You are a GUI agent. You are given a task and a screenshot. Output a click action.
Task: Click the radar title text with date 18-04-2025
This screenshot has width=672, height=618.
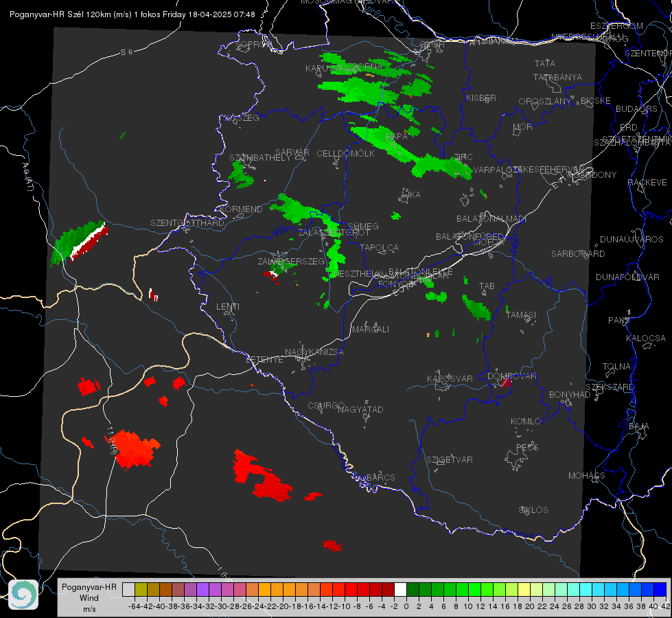[132, 14]
